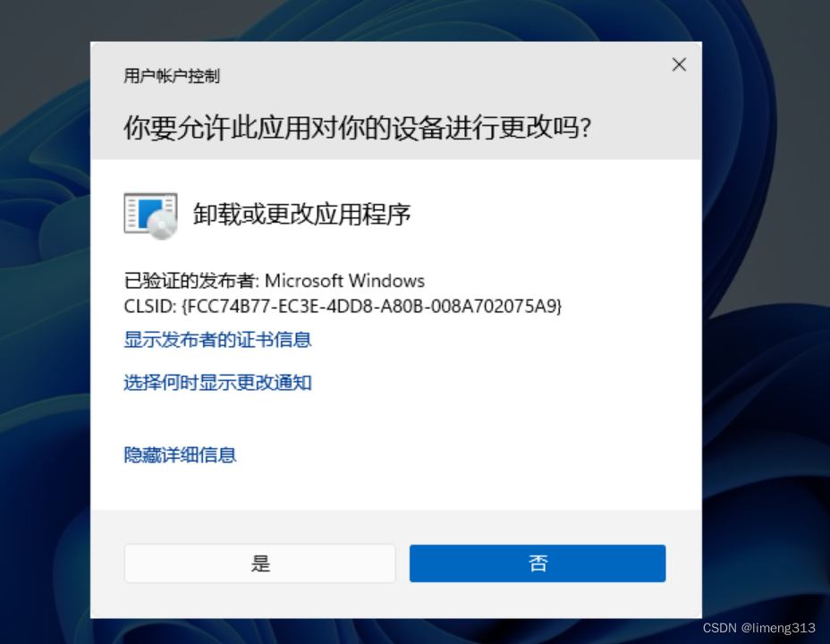Click the question mark ending the heading
Viewport: 830px width, 644px height.
point(586,128)
